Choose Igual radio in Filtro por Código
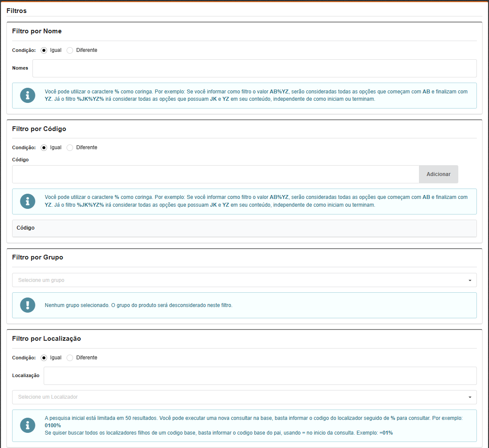 pyautogui.click(x=44, y=147)
